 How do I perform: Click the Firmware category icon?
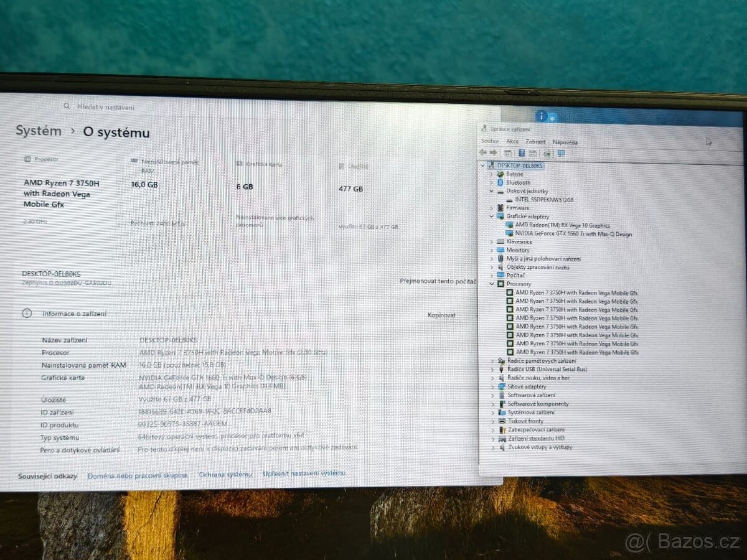click(x=501, y=208)
